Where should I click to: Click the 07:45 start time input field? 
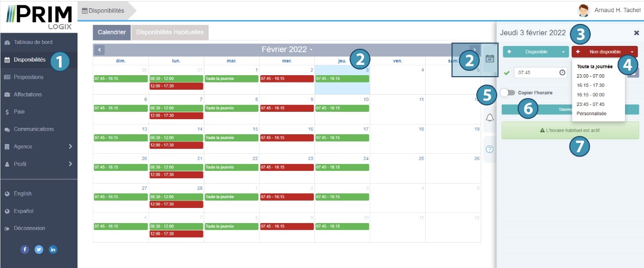536,72
